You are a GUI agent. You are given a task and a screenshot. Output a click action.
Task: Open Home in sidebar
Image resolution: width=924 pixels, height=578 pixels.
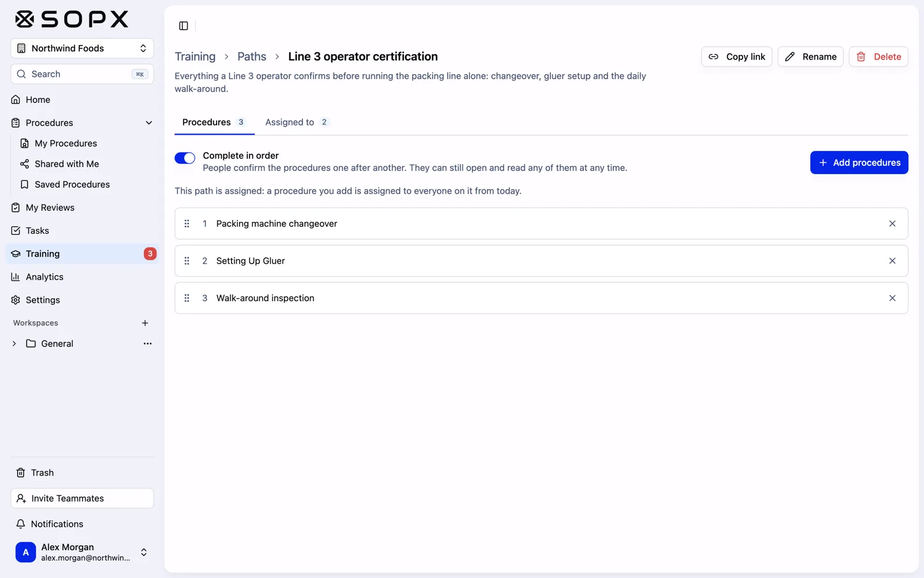[x=82, y=99]
